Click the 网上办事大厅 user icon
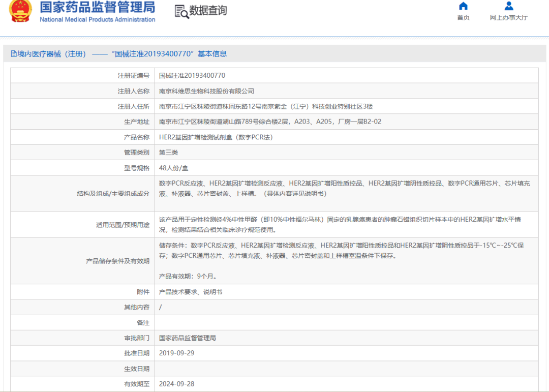549x392 pixels. coord(509,6)
